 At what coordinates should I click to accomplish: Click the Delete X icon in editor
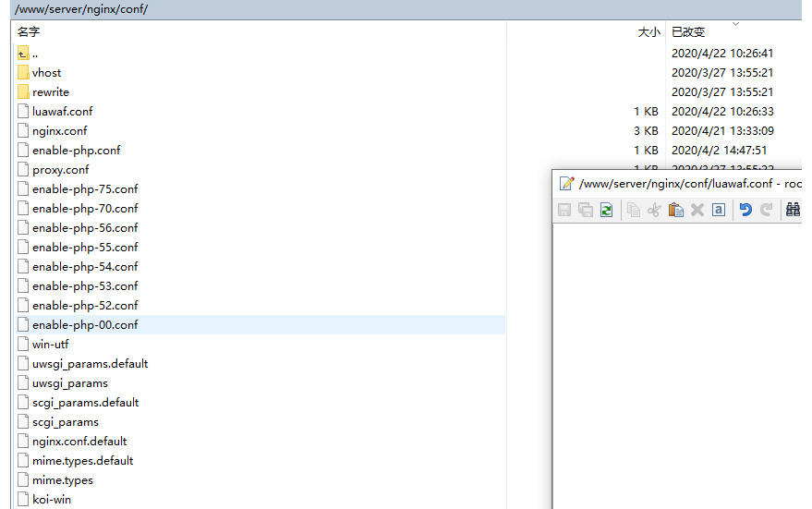pos(697,210)
